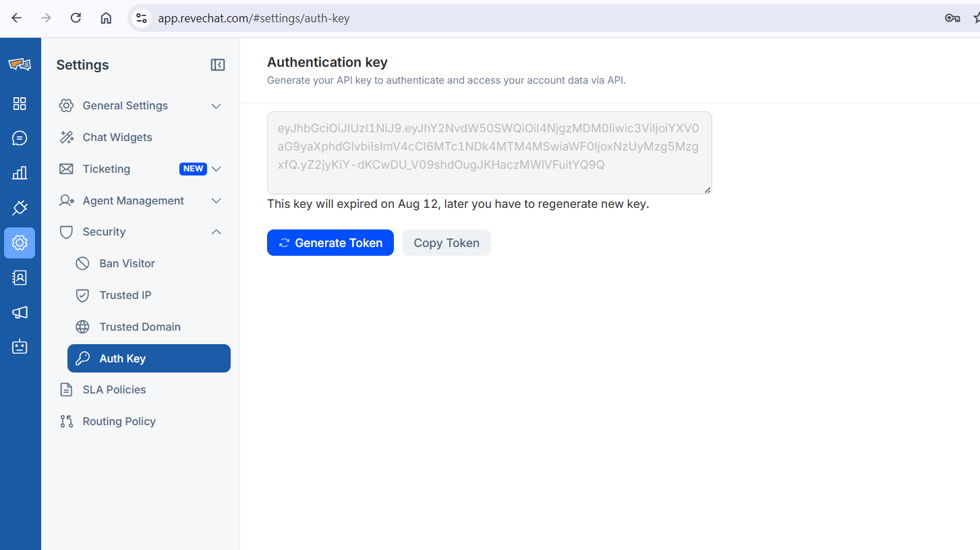Click the REVE Chat logo icon
The height and width of the screenshot is (550, 980).
pos(20,64)
